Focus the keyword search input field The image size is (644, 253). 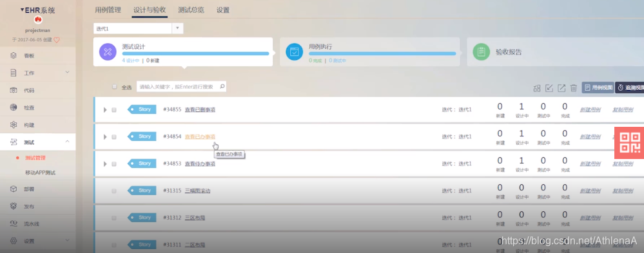pos(181,86)
